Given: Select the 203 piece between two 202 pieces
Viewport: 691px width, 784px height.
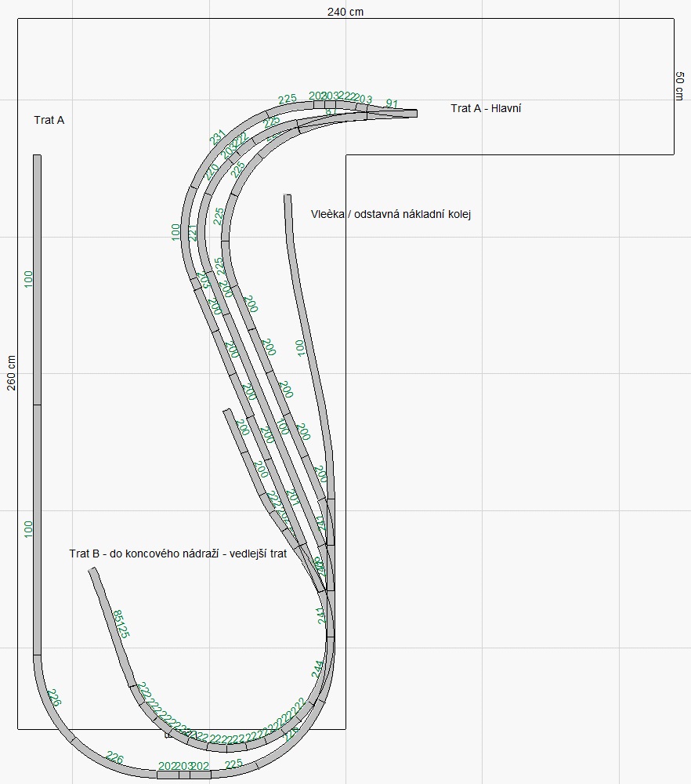Looking at the screenshot, I should click(x=184, y=766).
